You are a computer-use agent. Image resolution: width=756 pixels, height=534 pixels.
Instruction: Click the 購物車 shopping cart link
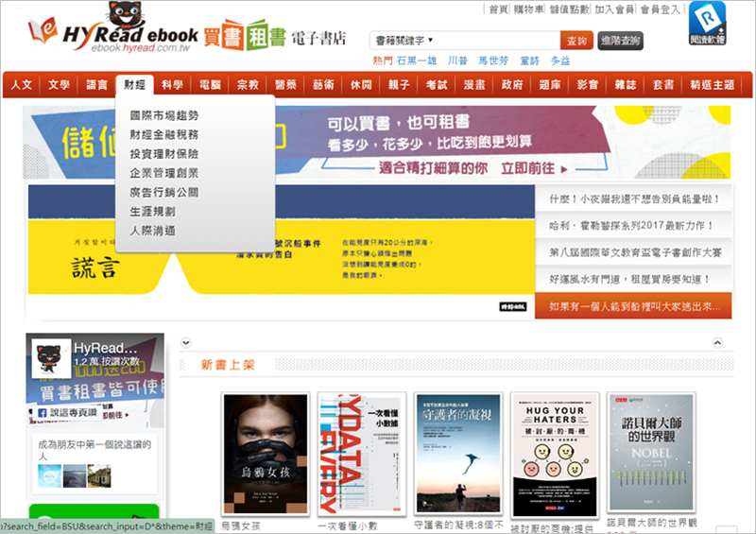coord(528,9)
